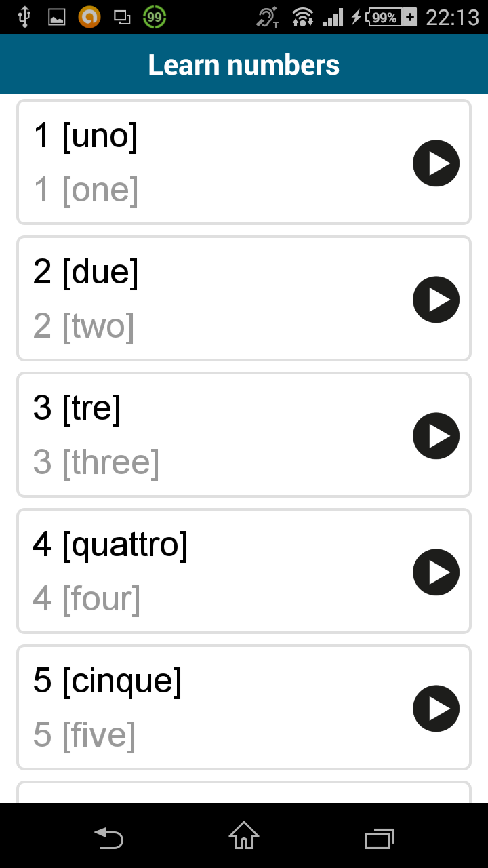Play pronunciation for 1 [uno]
Screen dimensions: 488x868
click(x=436, y=163)
